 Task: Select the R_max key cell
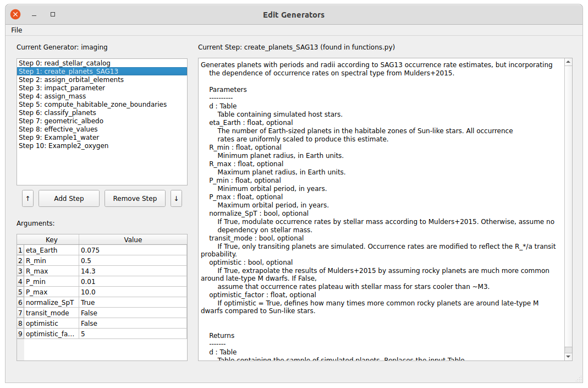51,271
